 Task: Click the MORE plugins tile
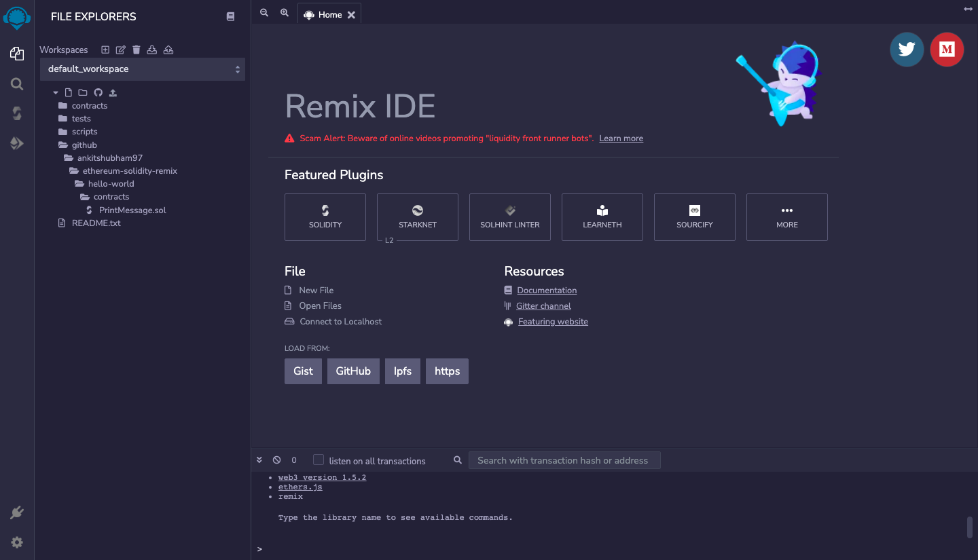click(x=787, y=217)
